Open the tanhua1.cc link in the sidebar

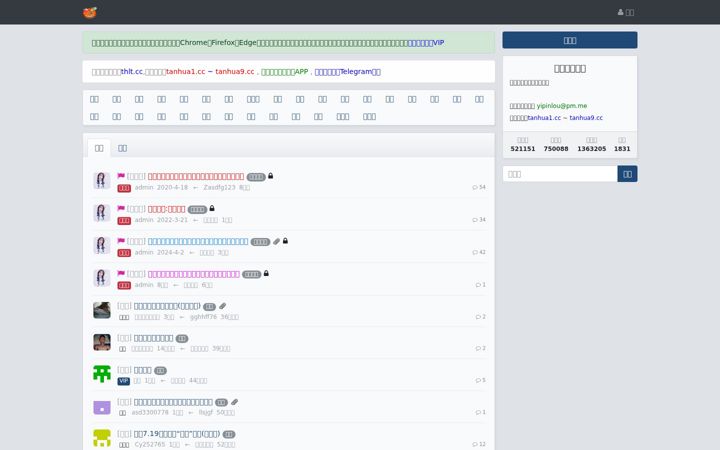coord(544,118)
